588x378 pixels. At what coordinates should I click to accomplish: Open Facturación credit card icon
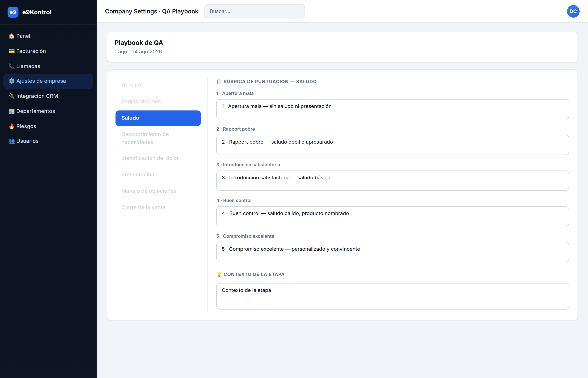pyautogui.click(x=12, y=51)
